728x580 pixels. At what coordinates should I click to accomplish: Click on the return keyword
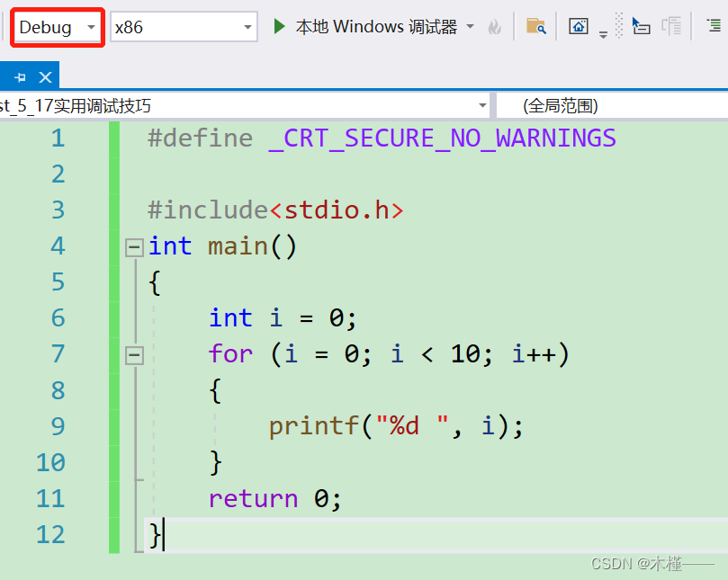(253, 499)
